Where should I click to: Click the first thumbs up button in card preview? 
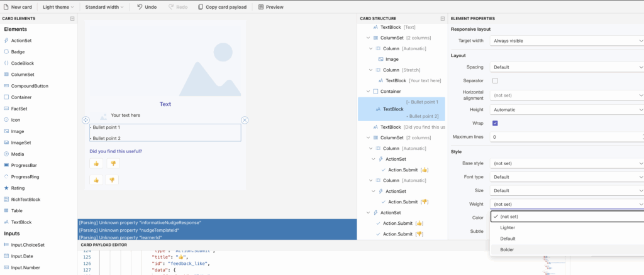click(96, 163)
